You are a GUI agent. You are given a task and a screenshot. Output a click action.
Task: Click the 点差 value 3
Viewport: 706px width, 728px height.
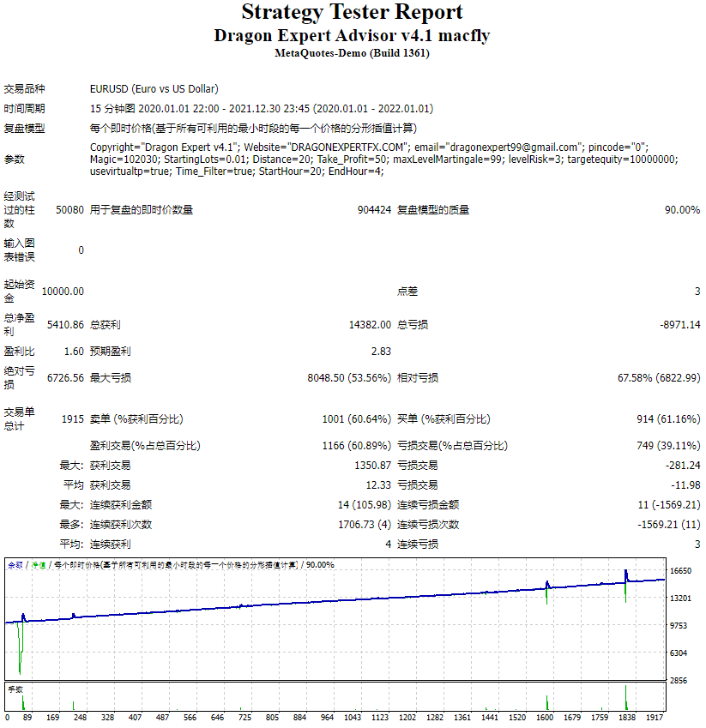pyautogui.click(x=697, y=289)
